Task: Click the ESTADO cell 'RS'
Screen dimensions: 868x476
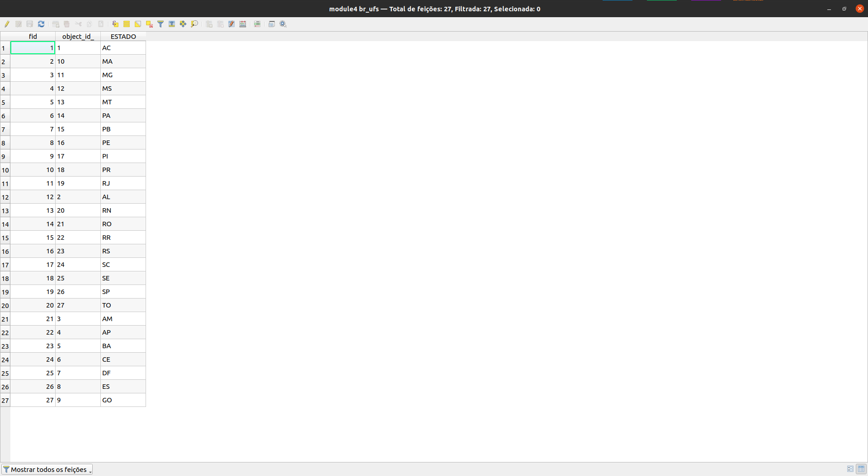Action: 123,251
